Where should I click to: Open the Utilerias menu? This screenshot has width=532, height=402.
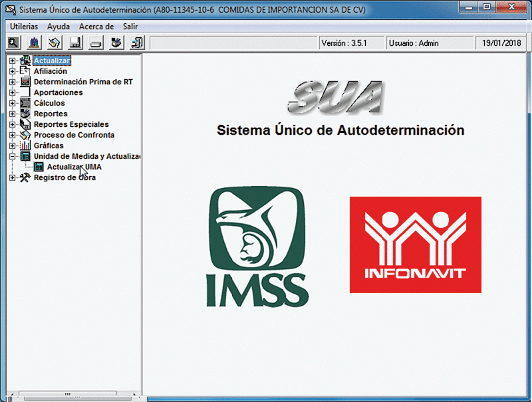point(24,27)
